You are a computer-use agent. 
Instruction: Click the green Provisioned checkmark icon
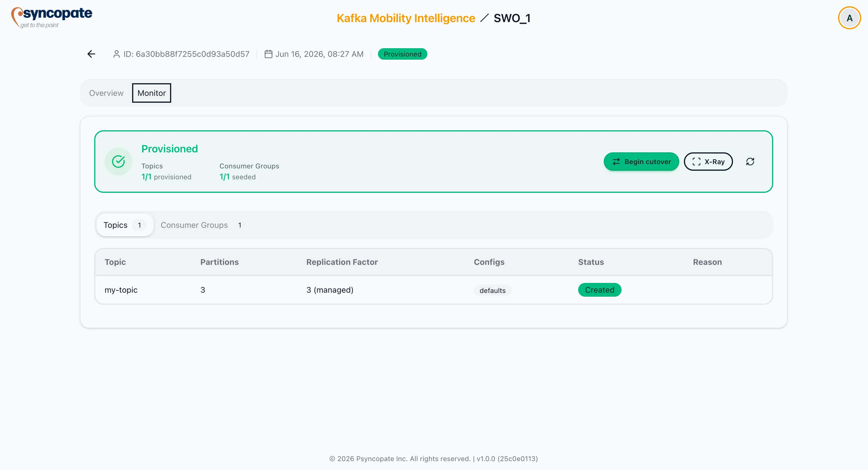(118, 162)
